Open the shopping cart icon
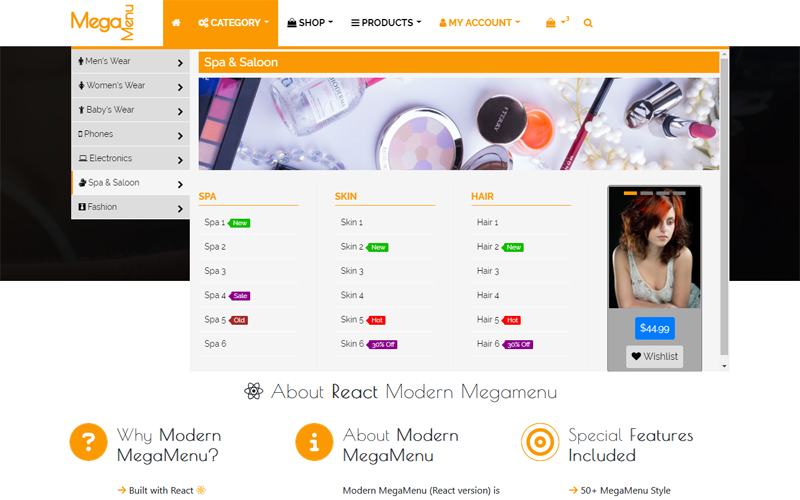 point(551,23)
